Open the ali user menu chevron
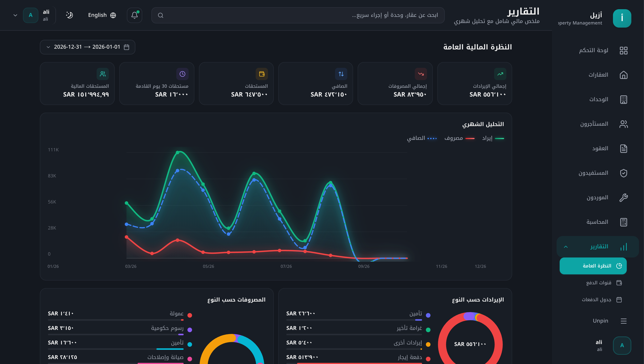This screenshot has height=364, width=644. pyautogui.click(x=15, y=15)
